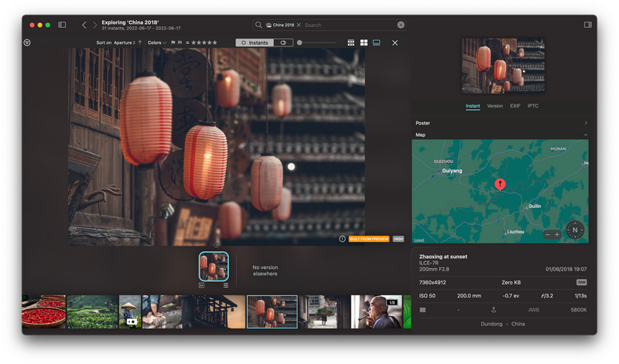Click the warning exclamation icon

click(342, 239)
